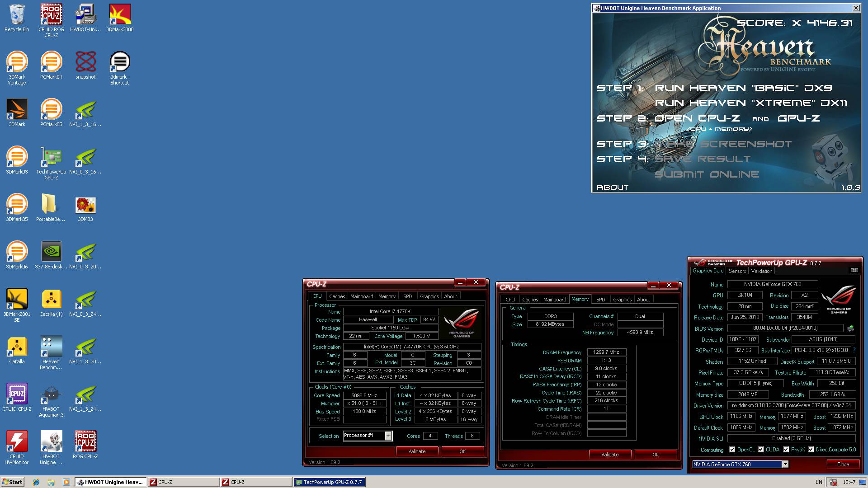Open the PortableBe... folder icon
The width and height of the screenshot is (868, 488).
pos(51,208)
